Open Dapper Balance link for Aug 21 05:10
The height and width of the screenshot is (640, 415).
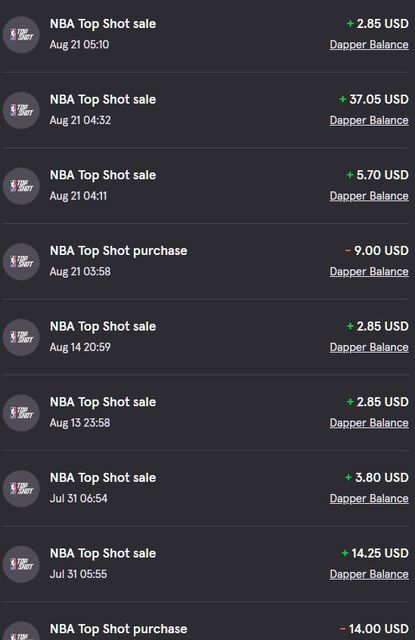369,44
